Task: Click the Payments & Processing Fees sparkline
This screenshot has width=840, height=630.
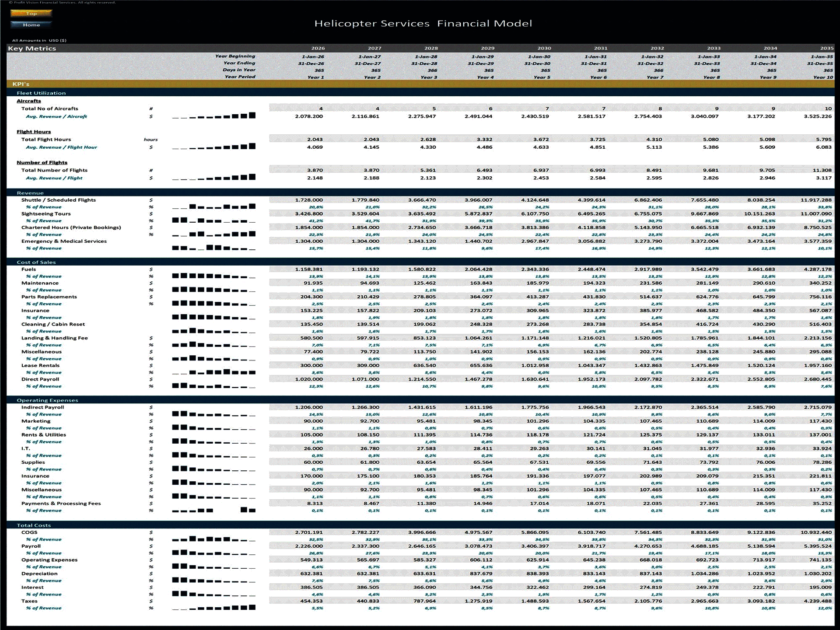Action: coord(214,510)
